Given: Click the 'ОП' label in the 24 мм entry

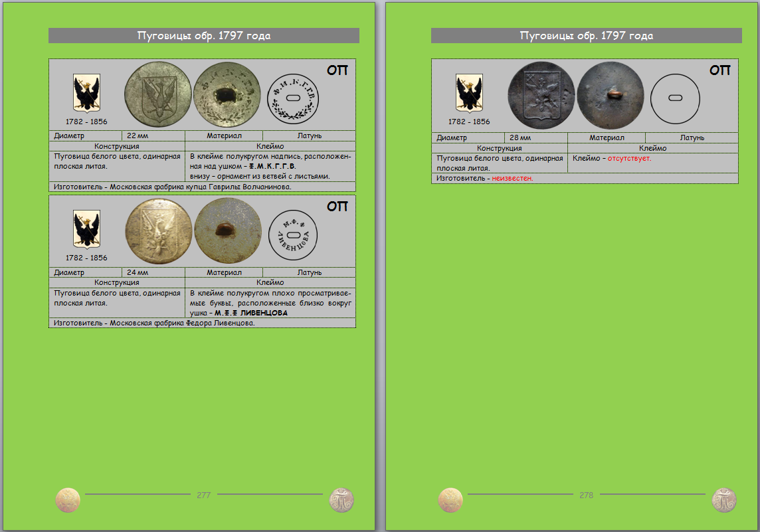Looking at the screenshot, I should point(337,207).
